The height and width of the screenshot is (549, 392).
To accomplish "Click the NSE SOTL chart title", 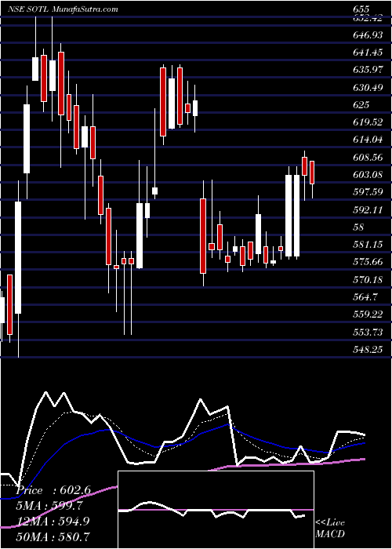I will point(63,9).
